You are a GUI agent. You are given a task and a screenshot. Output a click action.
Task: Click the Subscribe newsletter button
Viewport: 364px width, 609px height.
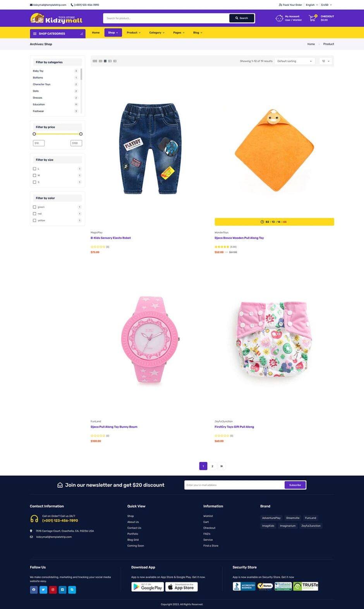click(295, 485)
